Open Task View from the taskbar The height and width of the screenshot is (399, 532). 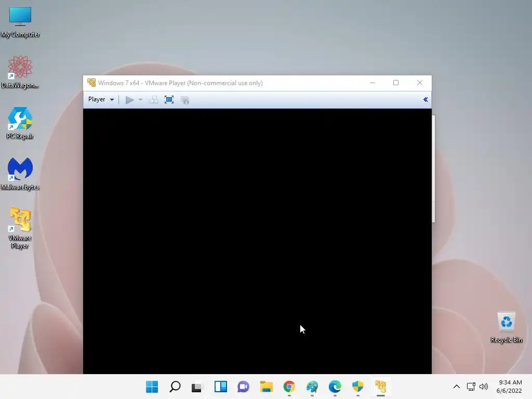click(x=197, y=387)
